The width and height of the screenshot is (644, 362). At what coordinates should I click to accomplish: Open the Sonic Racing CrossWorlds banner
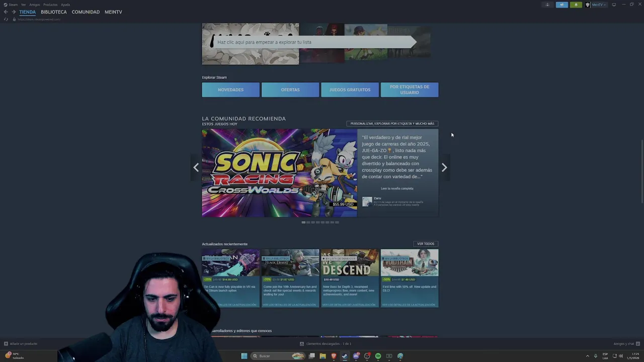coord(279,173)
